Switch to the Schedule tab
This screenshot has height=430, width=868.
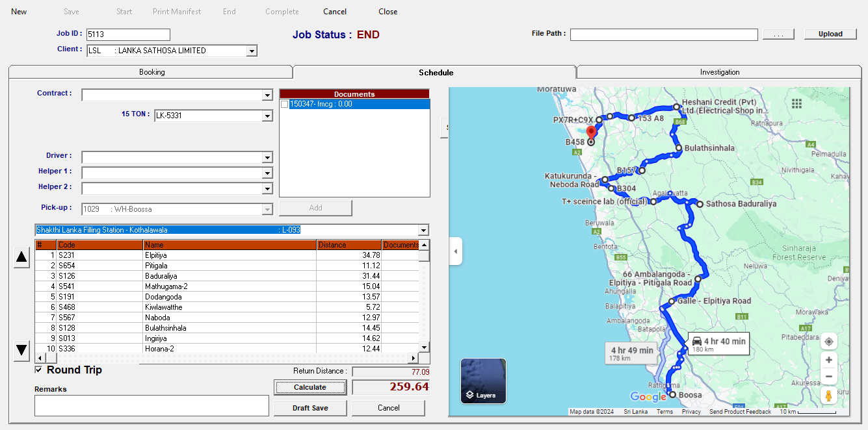pos(436,72)
